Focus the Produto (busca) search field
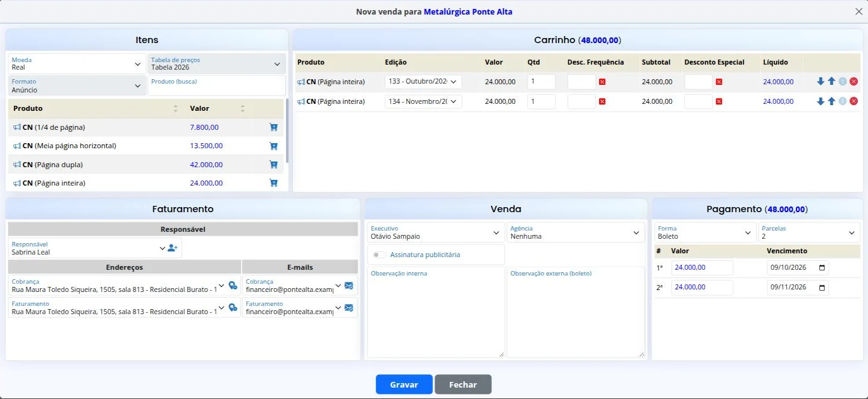The height and width of the screenshot is (399, 868). (216, 85)
